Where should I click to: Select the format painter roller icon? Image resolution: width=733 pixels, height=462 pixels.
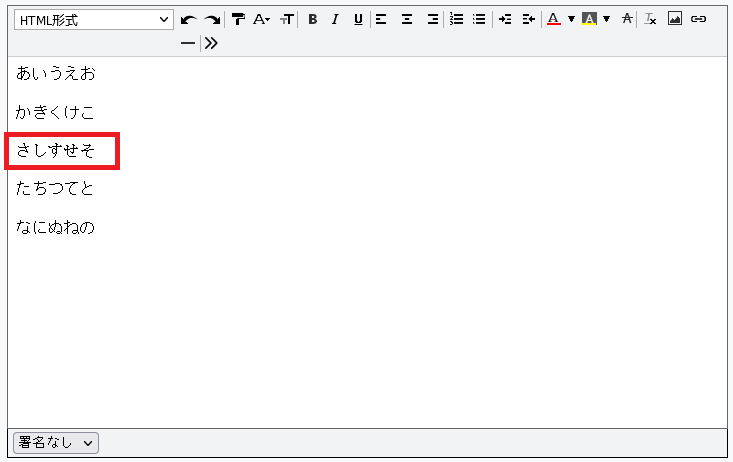[x=238, y=19]
